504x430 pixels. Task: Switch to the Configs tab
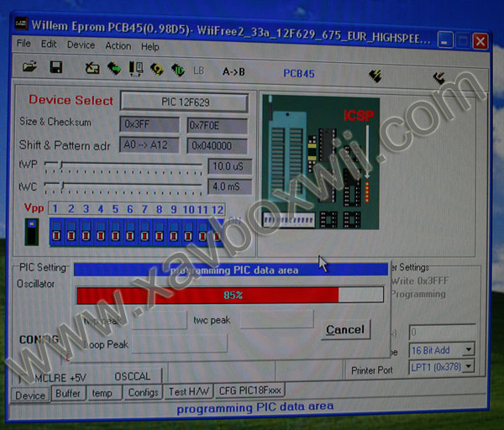point(143,392)
